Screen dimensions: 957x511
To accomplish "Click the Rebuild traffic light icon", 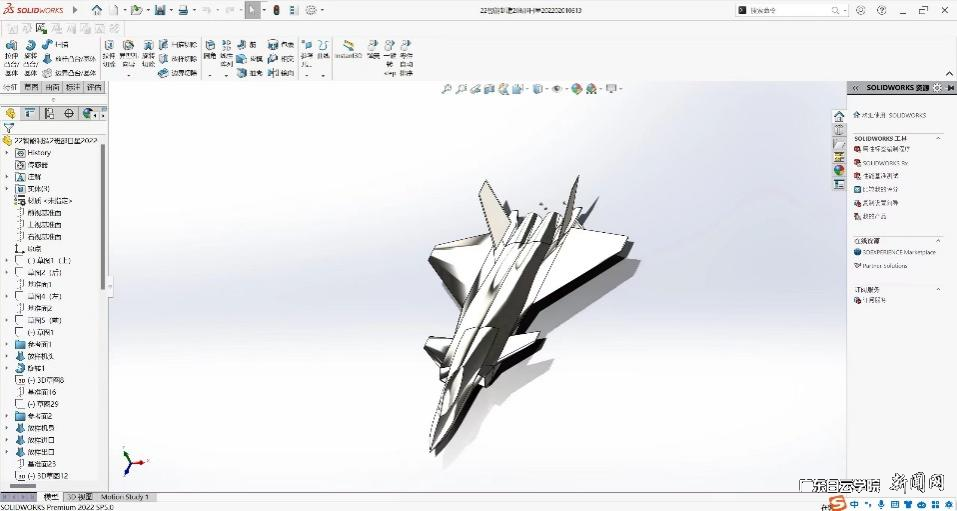I will 276,10.
